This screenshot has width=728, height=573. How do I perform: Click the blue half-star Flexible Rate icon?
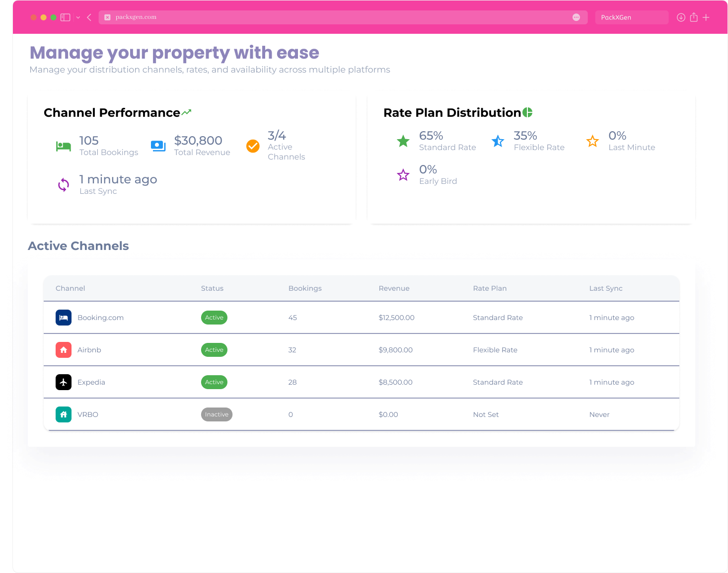[498, 141]
